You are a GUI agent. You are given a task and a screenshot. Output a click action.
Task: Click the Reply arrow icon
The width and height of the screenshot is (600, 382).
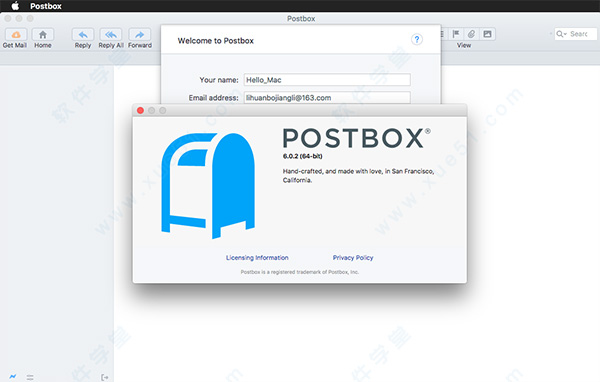(83, 35)
